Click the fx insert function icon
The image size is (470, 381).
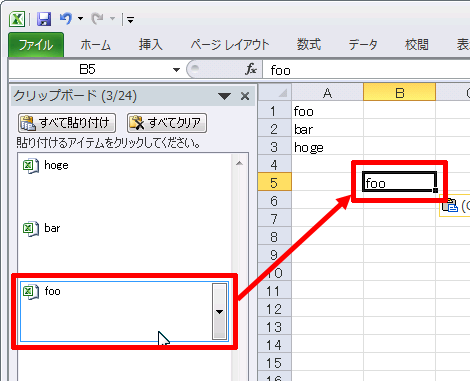pos(251,69)
